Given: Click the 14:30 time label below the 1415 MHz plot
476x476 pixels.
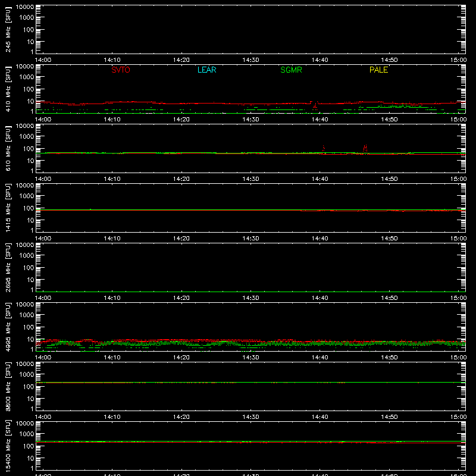Looking at the screenshot, I should [250, 239].
